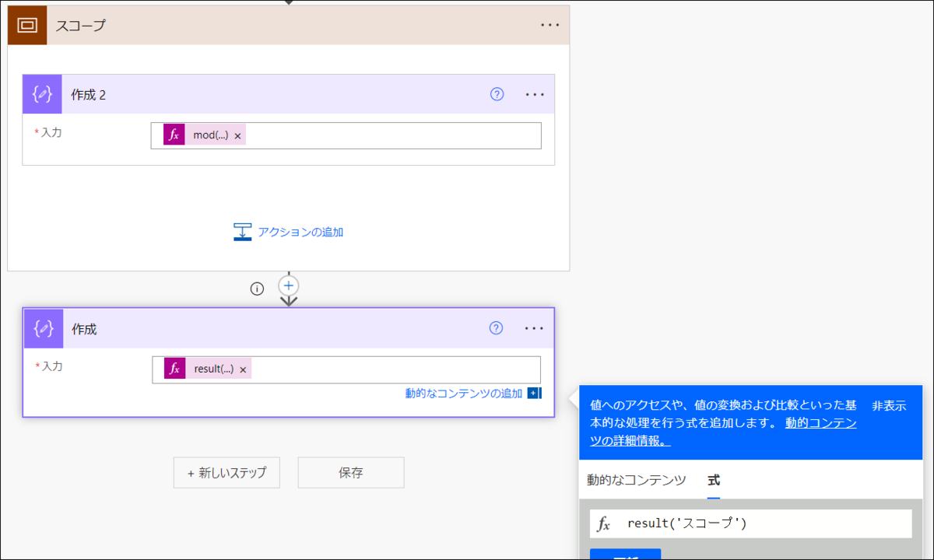This screenshot has width=934, height=560.
Task: Open help for 作成 2 action
Action: click(x=497, y=94)
